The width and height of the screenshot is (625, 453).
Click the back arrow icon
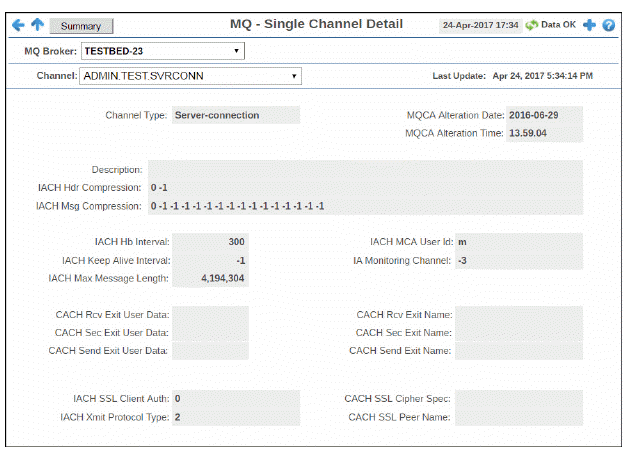[18, 25]
